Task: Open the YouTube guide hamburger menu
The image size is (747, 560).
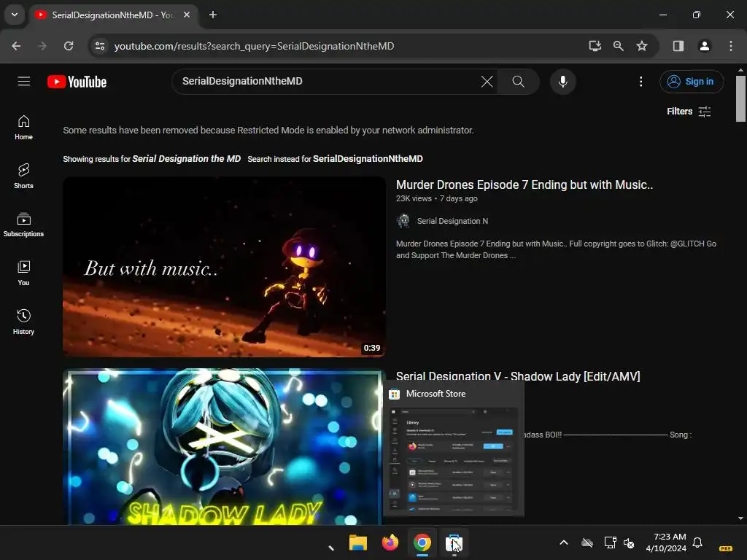Action: [x=24, y=82]
